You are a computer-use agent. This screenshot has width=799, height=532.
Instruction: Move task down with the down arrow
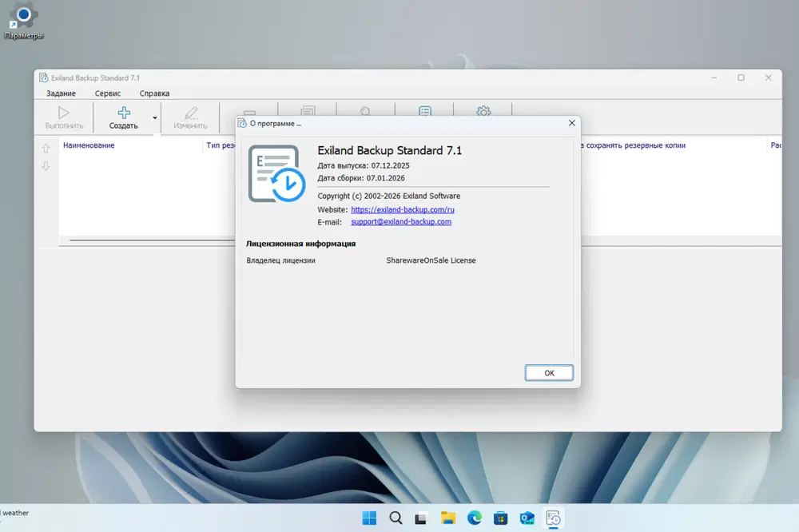click(x=46, y=166)
